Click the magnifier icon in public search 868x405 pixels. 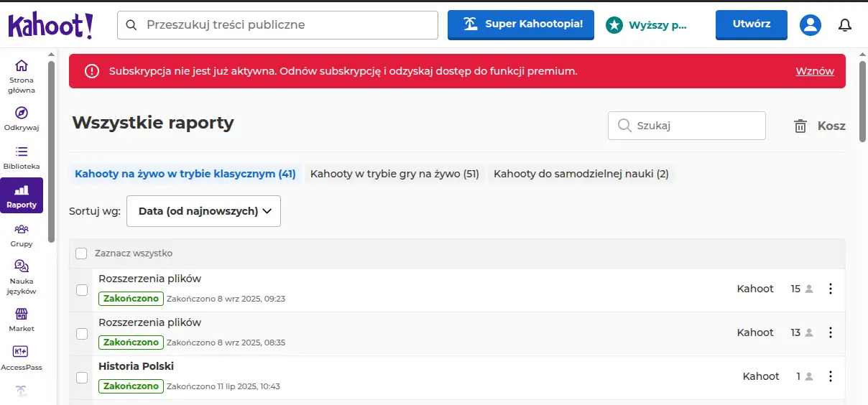[131, 24]
